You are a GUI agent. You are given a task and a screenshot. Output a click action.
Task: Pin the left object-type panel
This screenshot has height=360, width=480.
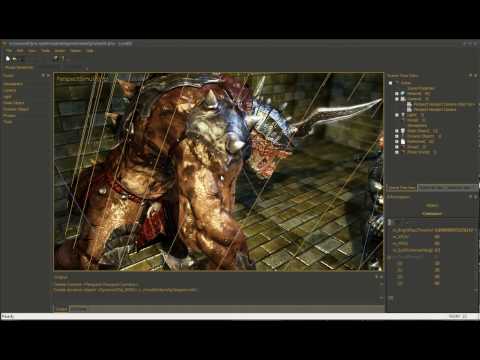pos(43,76)
